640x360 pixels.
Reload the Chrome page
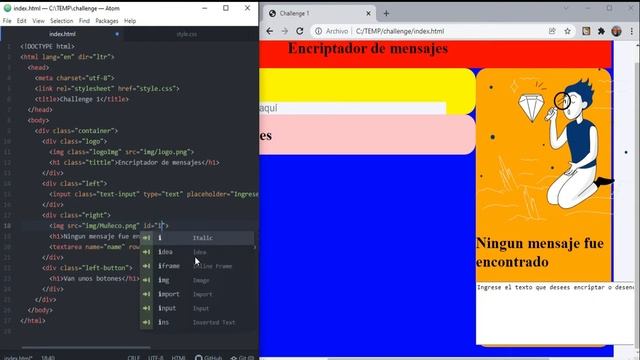[300, 31]
